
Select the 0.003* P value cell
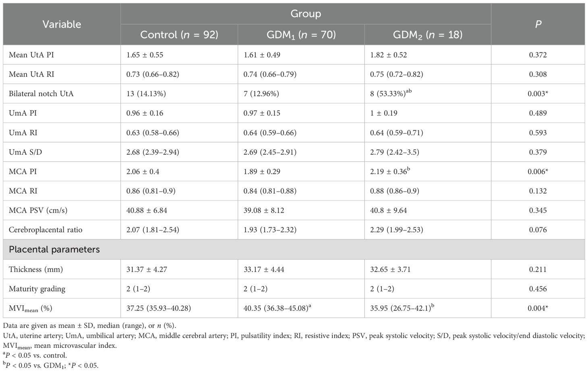(x=538, y=94)
